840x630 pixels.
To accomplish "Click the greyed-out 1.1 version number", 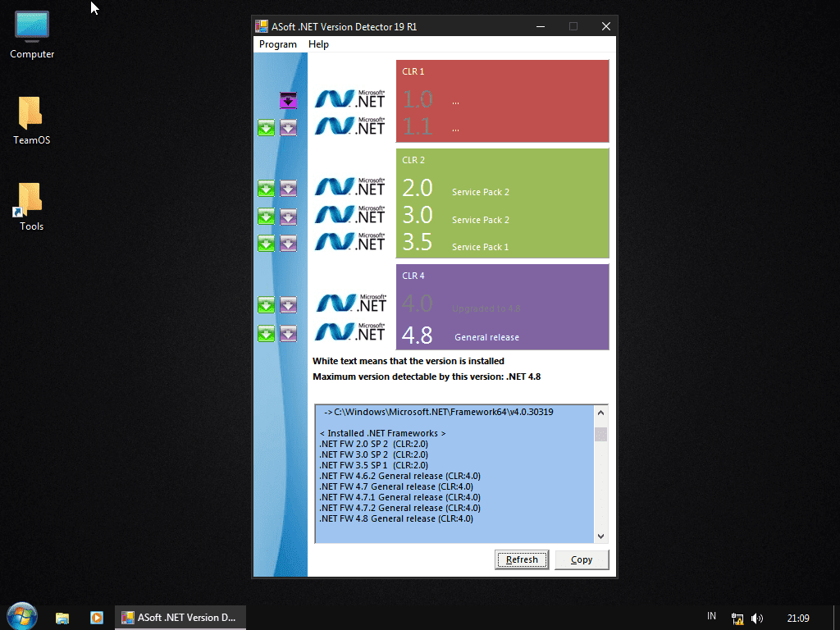I will point(418,127).
